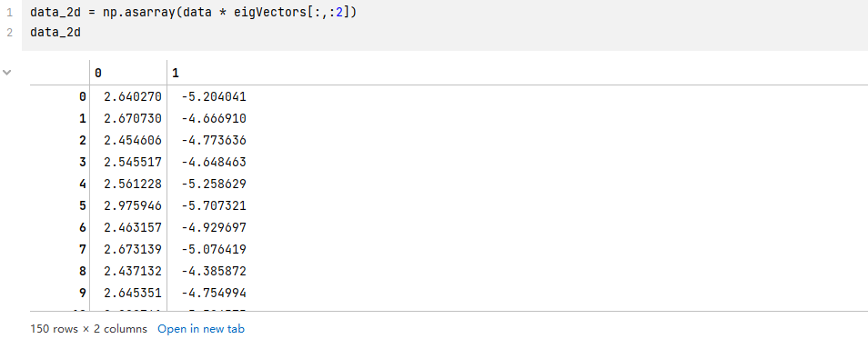868x339 pixels.
Task: Click line number 1 in gutter
Action: tap(9, 12)
